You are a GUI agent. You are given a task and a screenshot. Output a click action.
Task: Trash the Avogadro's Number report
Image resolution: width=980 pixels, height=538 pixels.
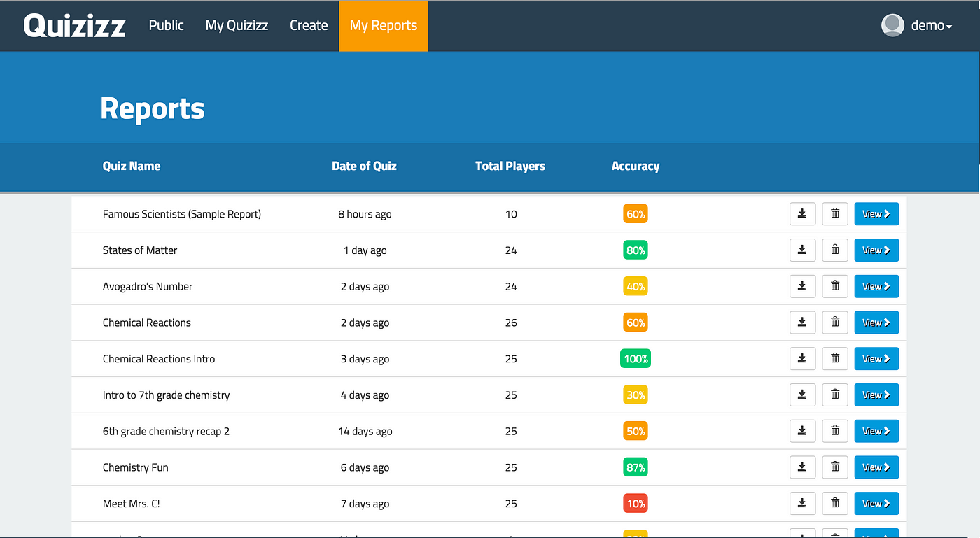[x=835, y=286]
